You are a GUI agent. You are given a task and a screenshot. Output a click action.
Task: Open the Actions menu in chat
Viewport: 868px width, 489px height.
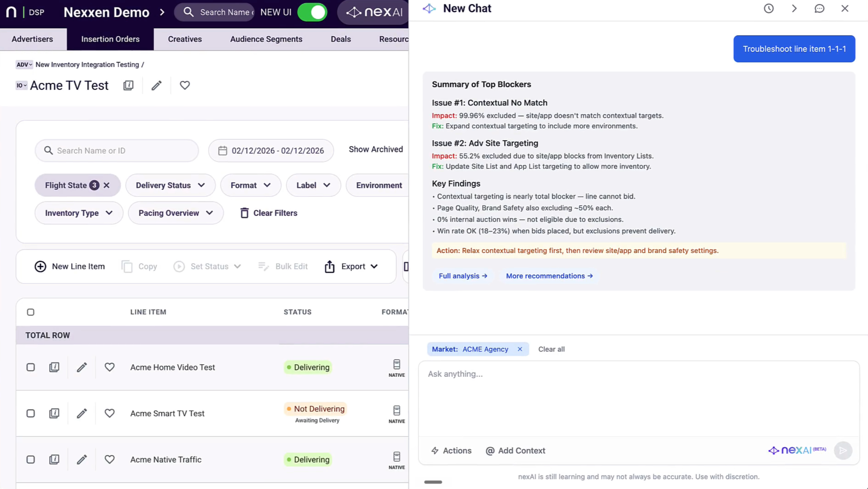tap(451, 451)
